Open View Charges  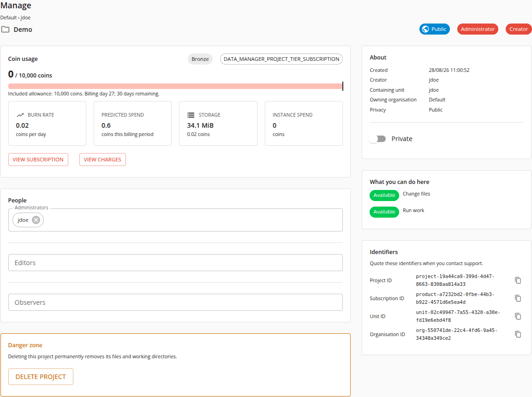(102, 160)
